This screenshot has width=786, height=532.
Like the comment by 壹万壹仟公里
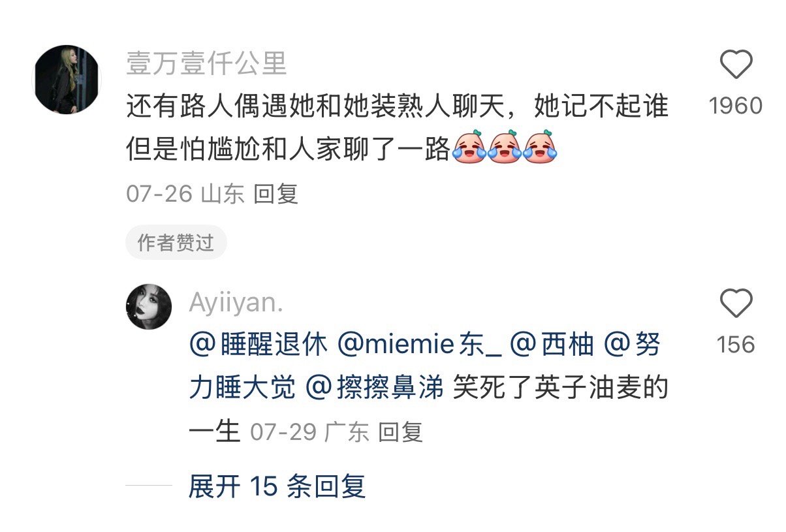pyautogui.click(x=736, y=65)
